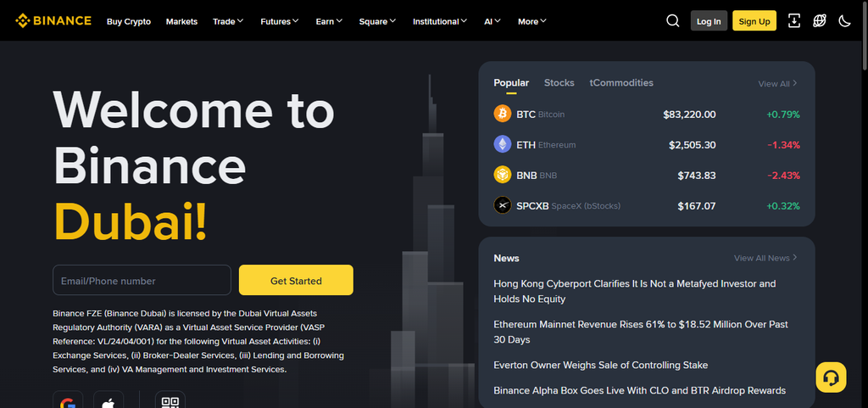Click the Ethereum coin icon
Viewport: 868px width, 408px height.
click(x=502, y=144)
